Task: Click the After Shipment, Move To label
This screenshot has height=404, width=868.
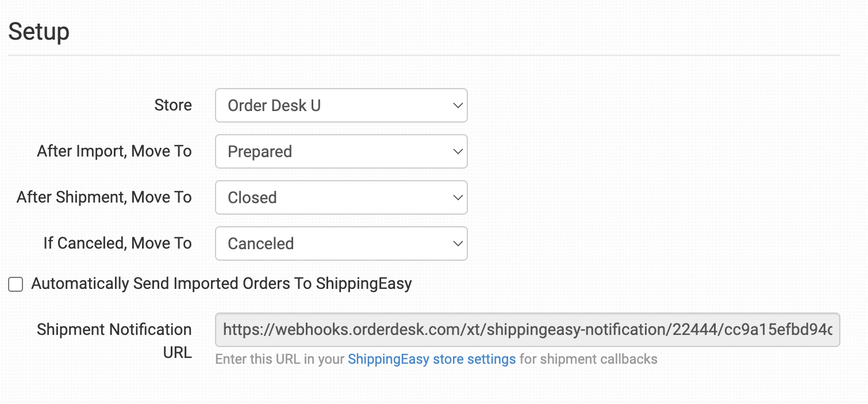Action: click(x=104, y=197)
